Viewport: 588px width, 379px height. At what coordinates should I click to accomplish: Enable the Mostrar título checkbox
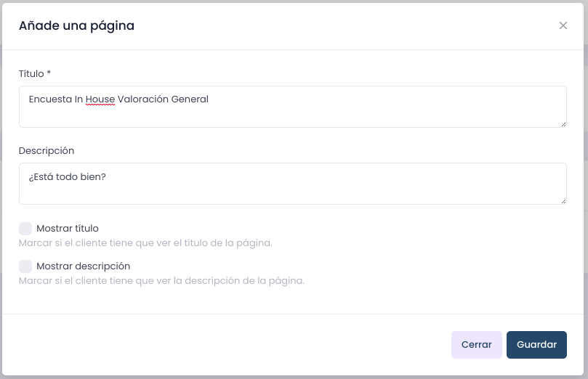(x=25, y=229)
